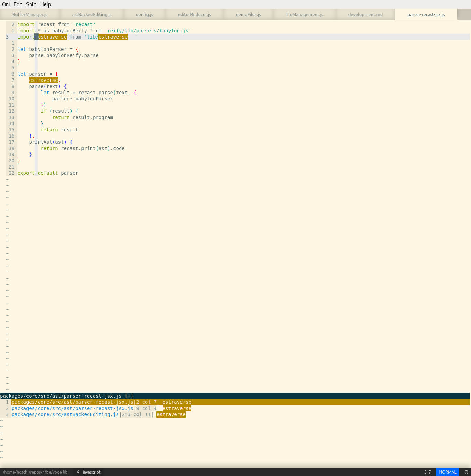Open the Edit menu

tap(18, 4)
